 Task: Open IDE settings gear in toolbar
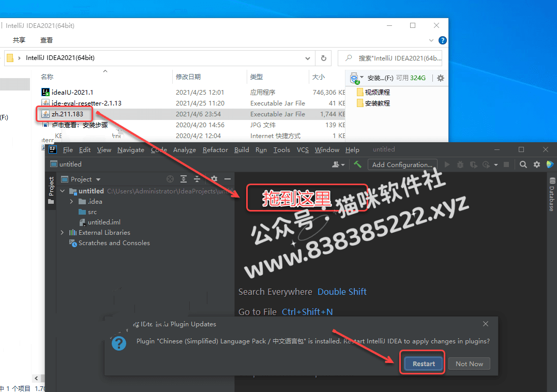pos(537,164)
